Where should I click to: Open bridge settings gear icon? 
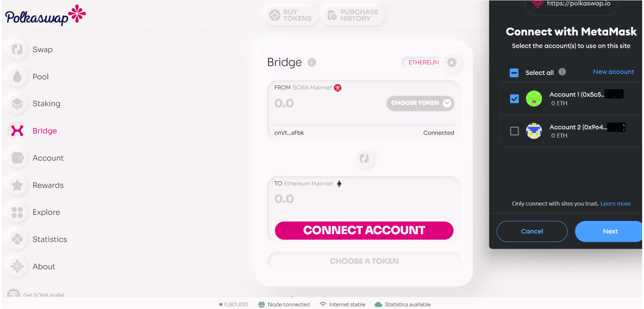point(452,62)
